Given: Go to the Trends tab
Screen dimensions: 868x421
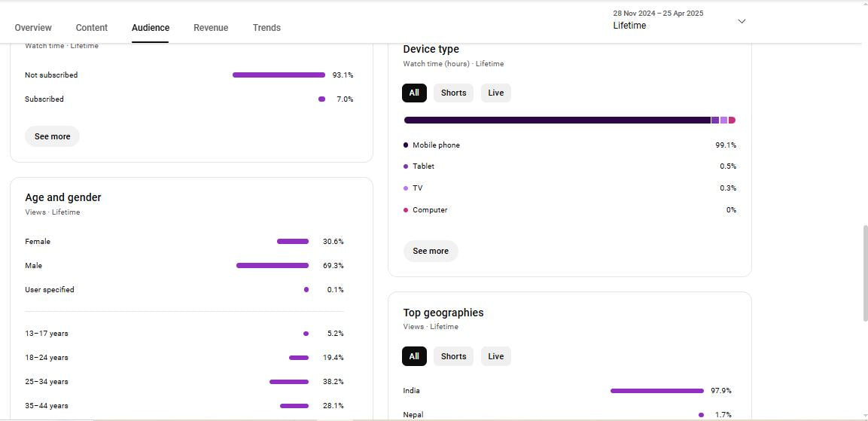Looking at the screenshot, I should point(266,28).
